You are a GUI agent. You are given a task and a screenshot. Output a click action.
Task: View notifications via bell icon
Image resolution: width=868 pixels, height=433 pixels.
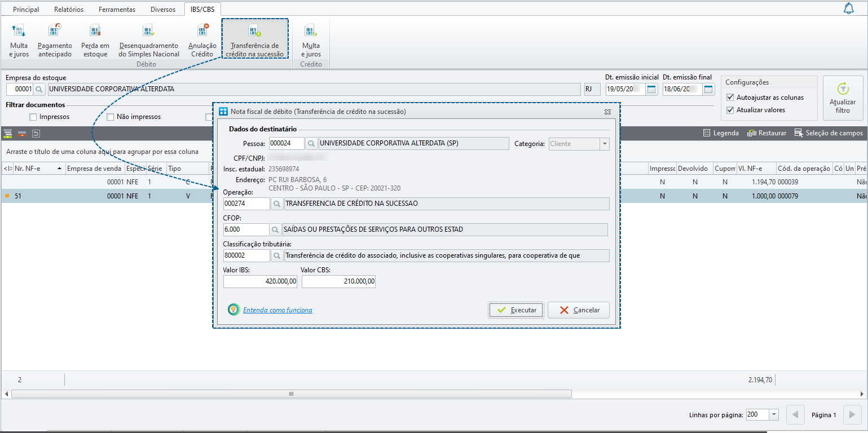click(849, 8)
